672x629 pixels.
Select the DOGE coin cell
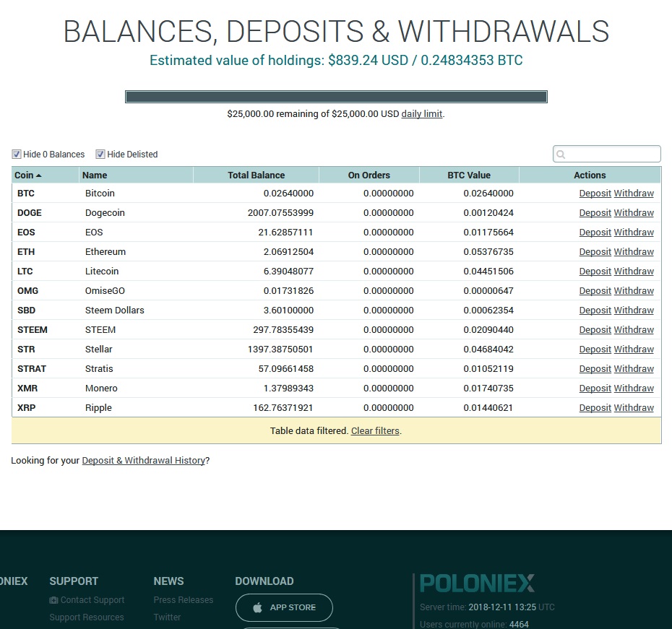30,213
